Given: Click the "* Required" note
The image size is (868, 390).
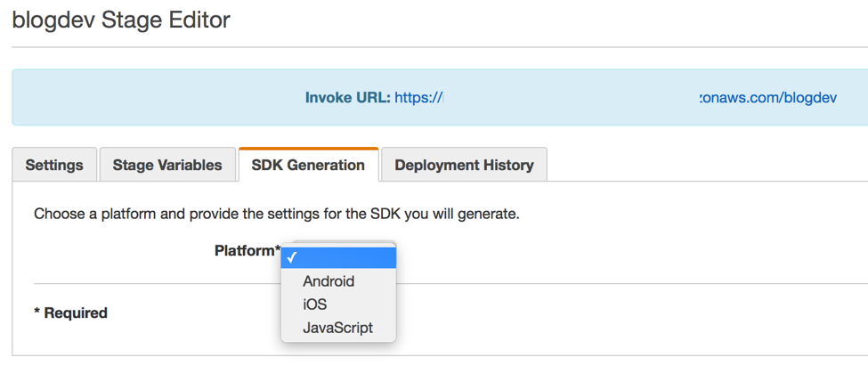Looking at the screenshot, I should click(x=71, y=313).
